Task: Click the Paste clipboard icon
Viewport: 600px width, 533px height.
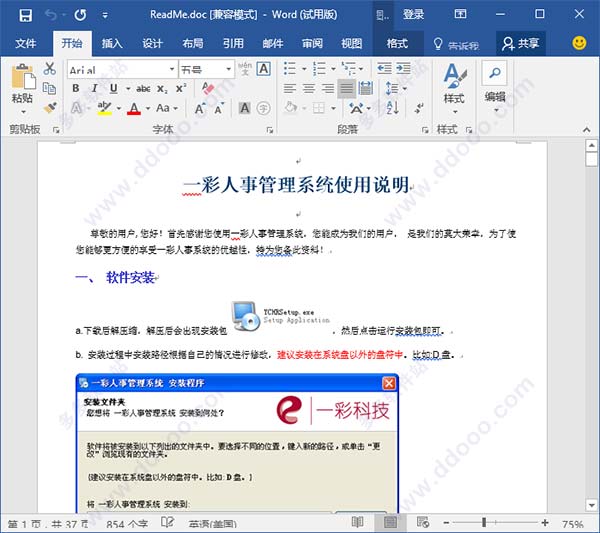Action: (23, 77)
